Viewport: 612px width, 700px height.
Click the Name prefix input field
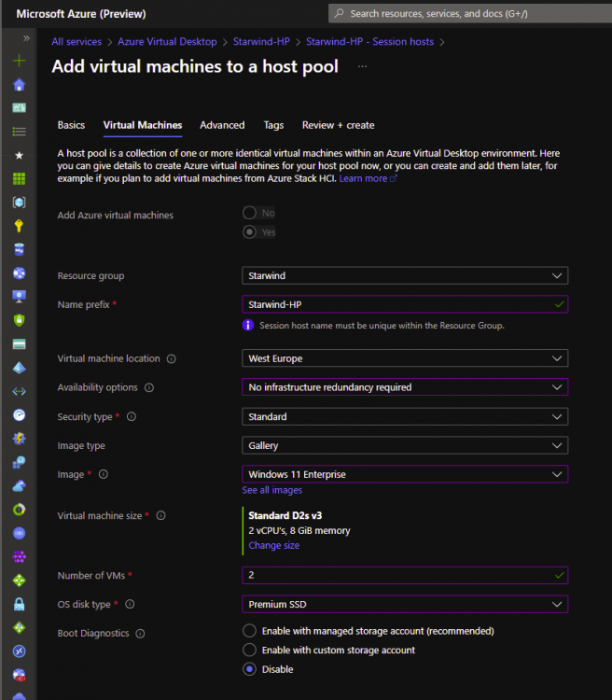click(x=405, y=304)
